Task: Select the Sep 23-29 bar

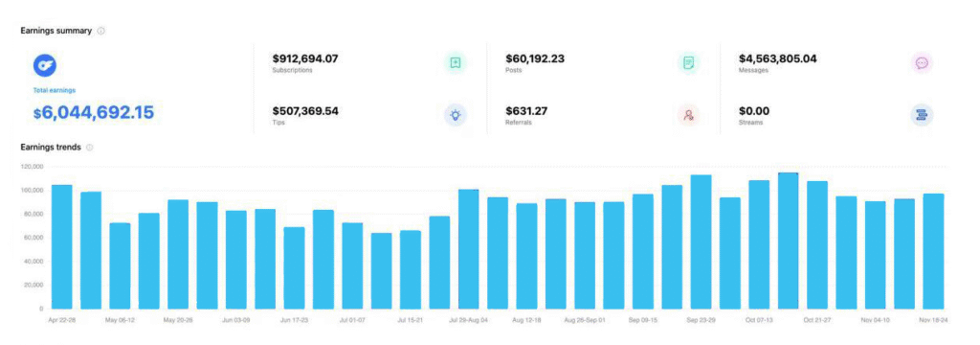Action: point(702,241)
